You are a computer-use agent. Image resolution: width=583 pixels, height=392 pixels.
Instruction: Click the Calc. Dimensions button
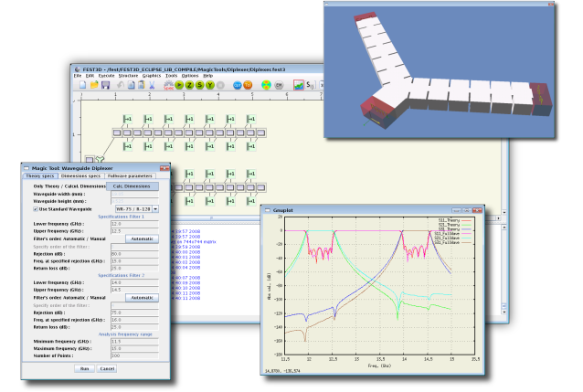click(x=132, y=186)
